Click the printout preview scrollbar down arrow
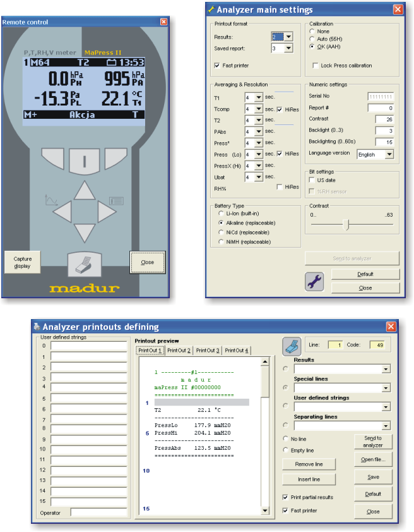 pyautogui.click(x=265, y=511)
